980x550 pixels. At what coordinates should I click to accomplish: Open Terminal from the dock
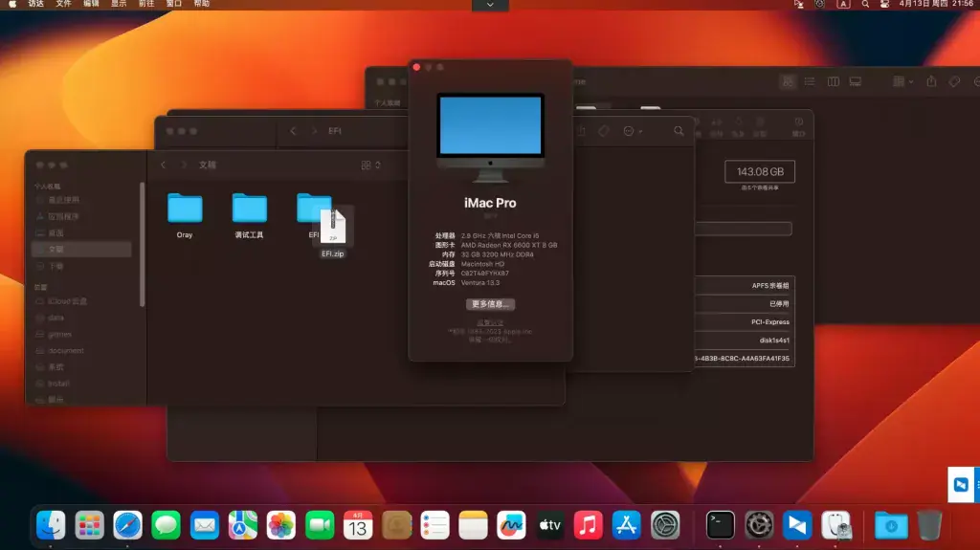pyautogui.click(x=720, y=525)
